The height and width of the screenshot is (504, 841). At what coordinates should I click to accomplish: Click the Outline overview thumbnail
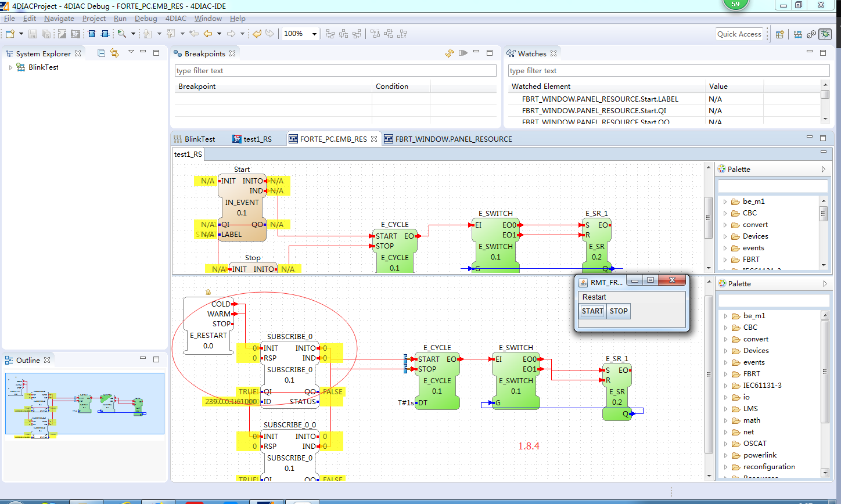click(84, 404)
